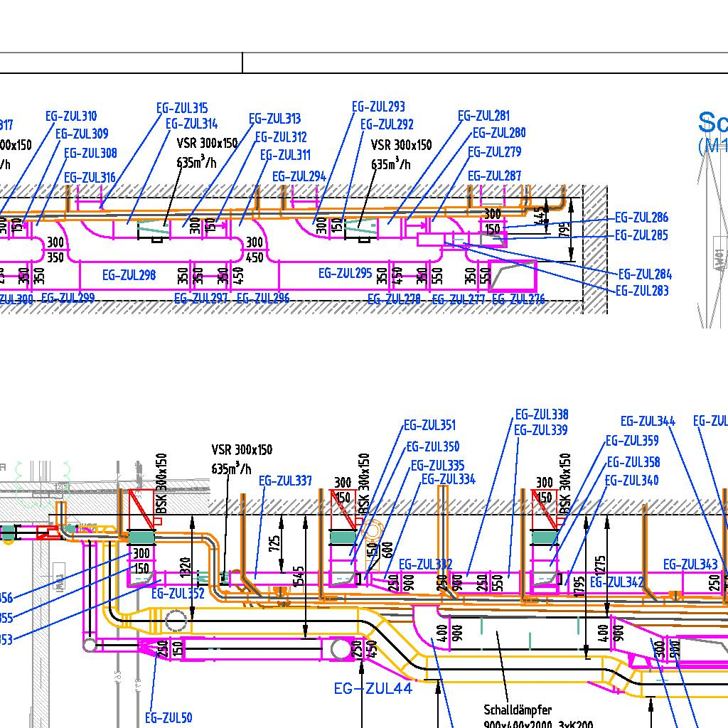Click the EG-ZUL310 duct label
This screenshot has width=728, height=728.
point(71,116)
